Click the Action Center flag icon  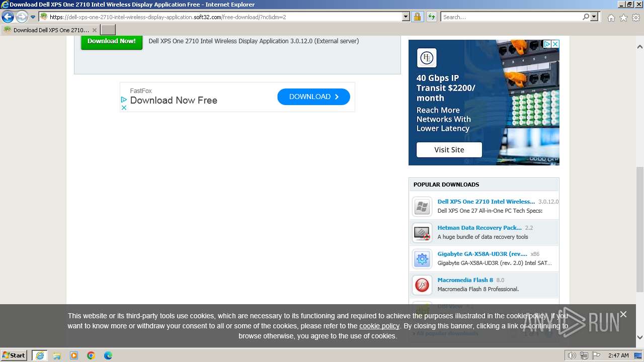pyautogui.click(x=596, y=355)
